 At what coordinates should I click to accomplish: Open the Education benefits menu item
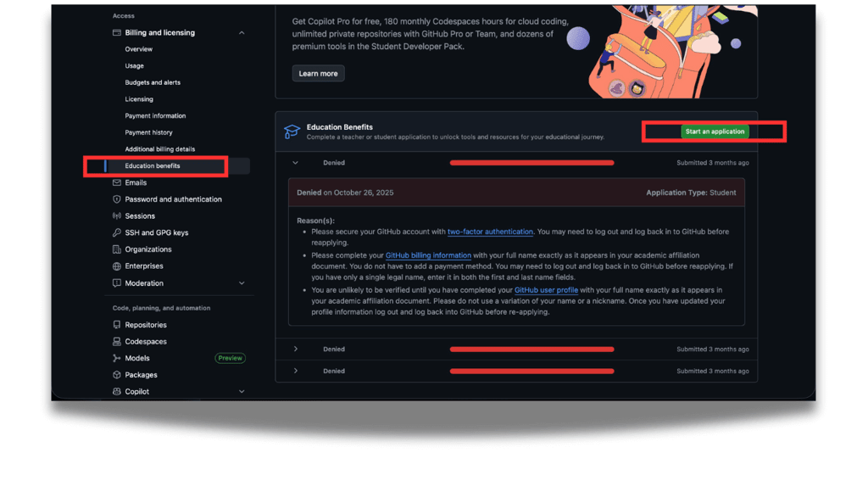pos(153,165)
